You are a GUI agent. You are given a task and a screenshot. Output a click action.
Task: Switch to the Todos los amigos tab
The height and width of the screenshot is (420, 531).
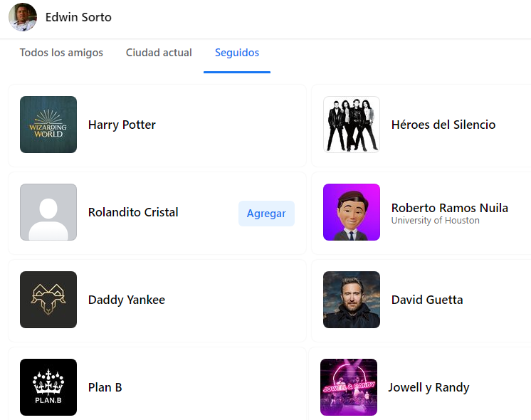pyautogui.click(x=61, y=53)
